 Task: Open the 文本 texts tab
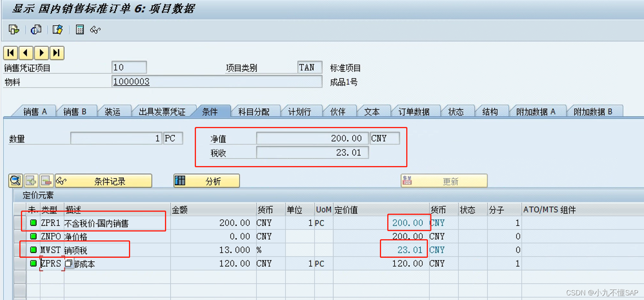click(x=372, y=111)
